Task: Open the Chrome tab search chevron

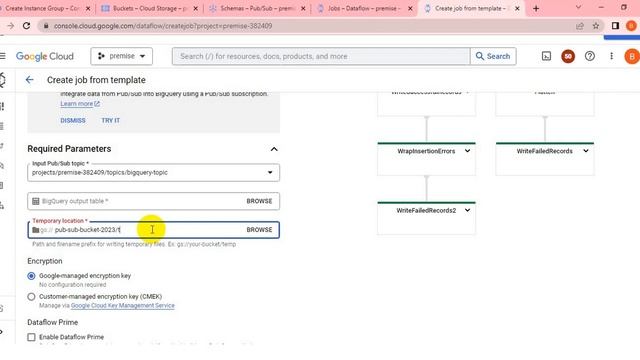Action: click(578, 7)
